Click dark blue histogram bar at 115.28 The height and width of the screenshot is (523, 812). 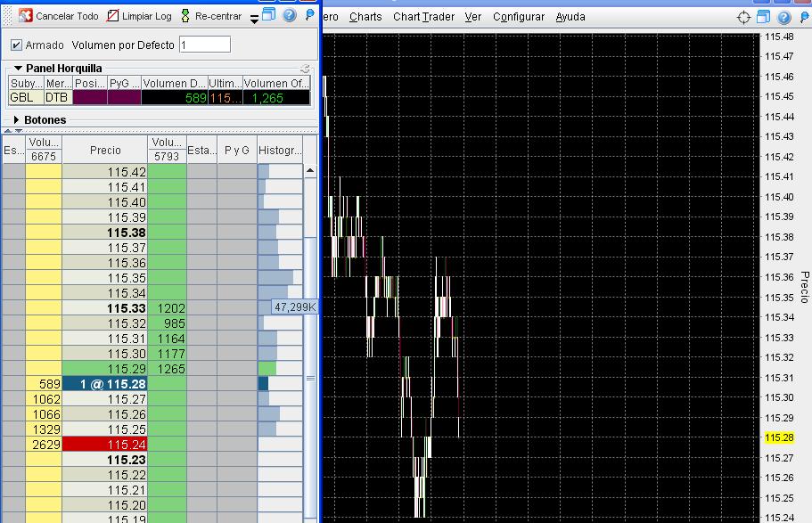263,384
